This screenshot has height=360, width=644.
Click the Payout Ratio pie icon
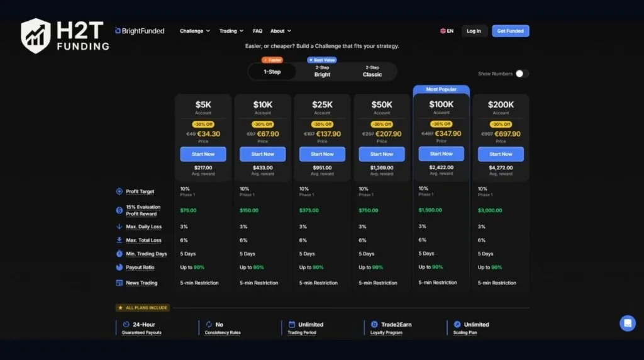119,267
